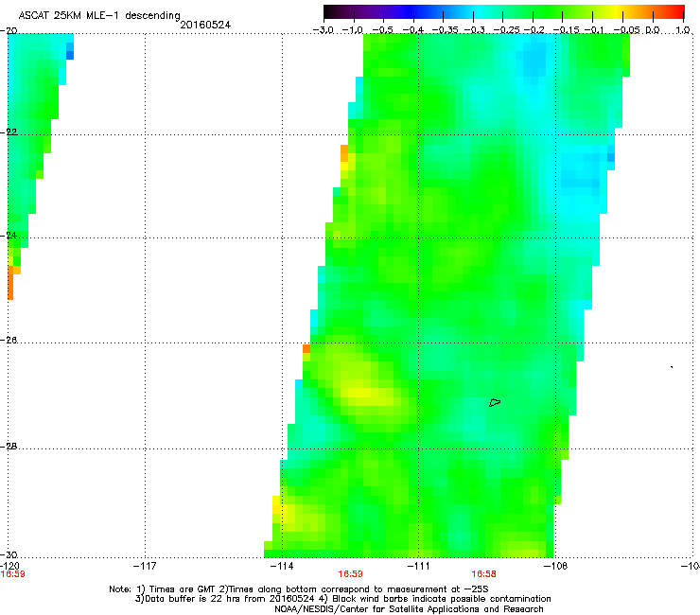Select the "-120" longitude axis label
The image size is (700, 615).
coord(9,566)
